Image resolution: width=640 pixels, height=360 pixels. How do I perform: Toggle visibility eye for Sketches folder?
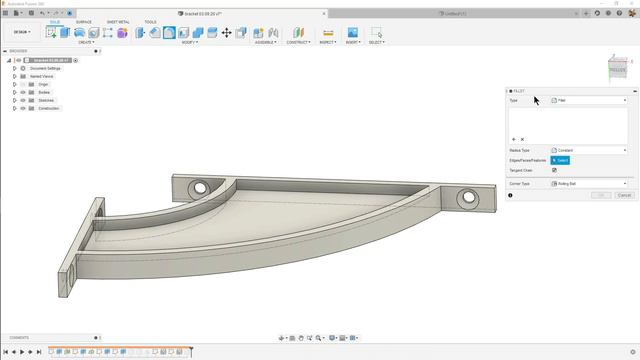23,100
